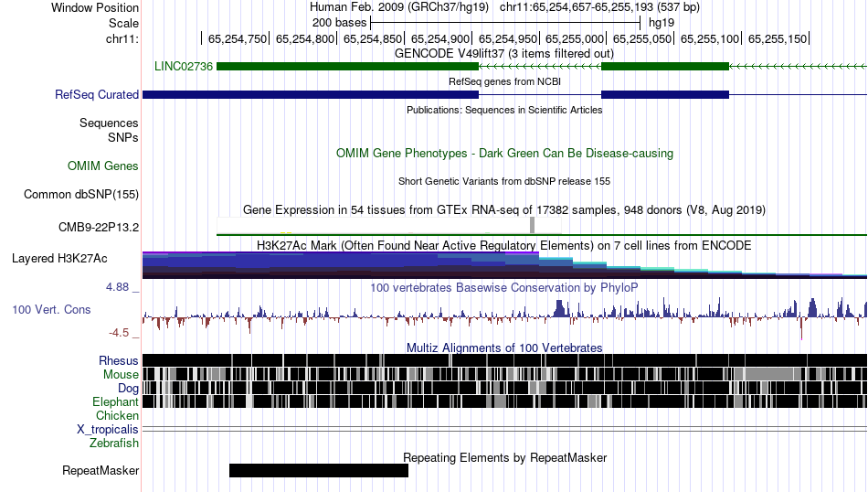Click the 100 Vert. Cons label
868x492 pixels.
[51, 310]
